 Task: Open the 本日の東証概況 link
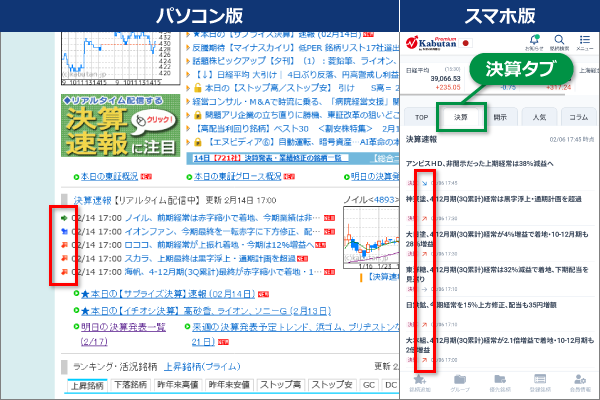109,176
